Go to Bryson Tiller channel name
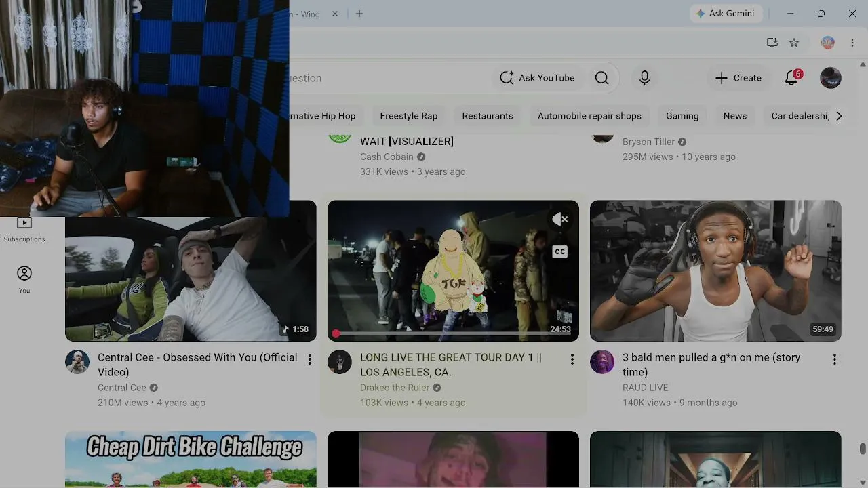 [648, 142]
